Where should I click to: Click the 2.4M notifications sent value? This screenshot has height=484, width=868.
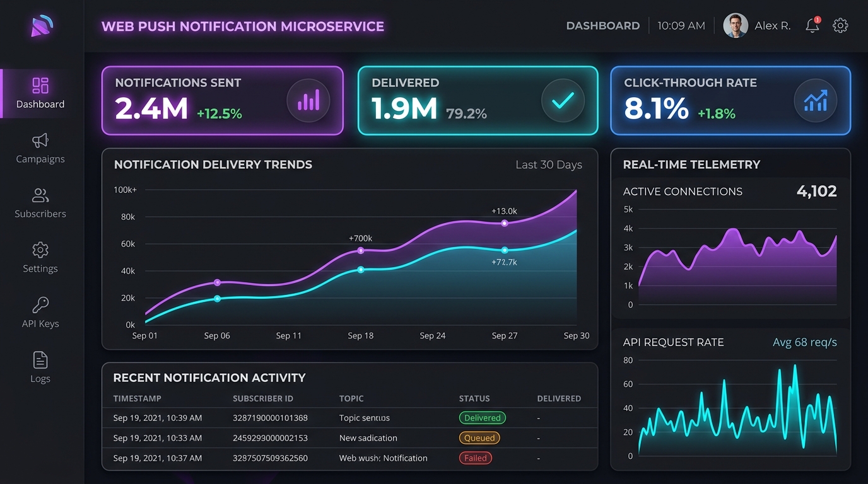151,108
